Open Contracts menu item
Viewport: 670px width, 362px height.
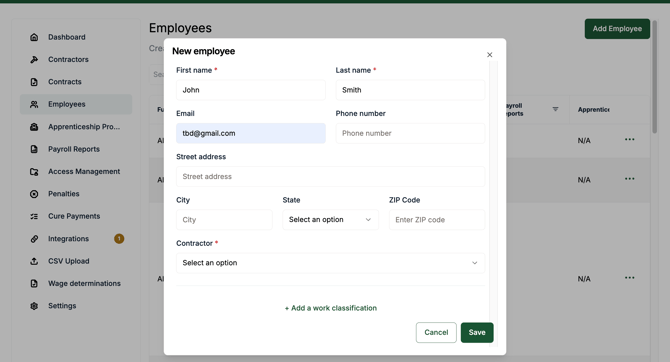click(x=76, y=82)
